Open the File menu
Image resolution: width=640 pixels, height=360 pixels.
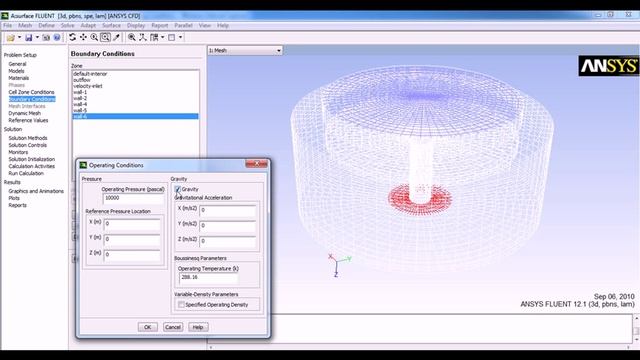7,25
